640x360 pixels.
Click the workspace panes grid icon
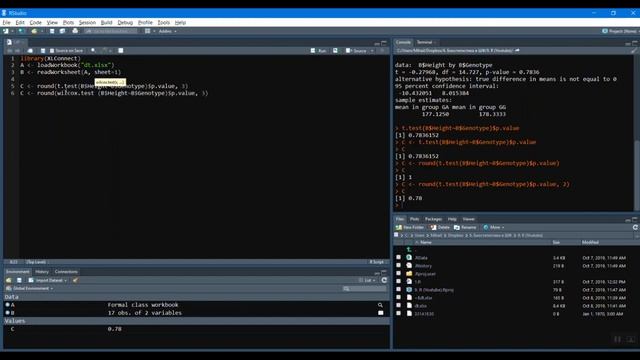coord(148,31)
